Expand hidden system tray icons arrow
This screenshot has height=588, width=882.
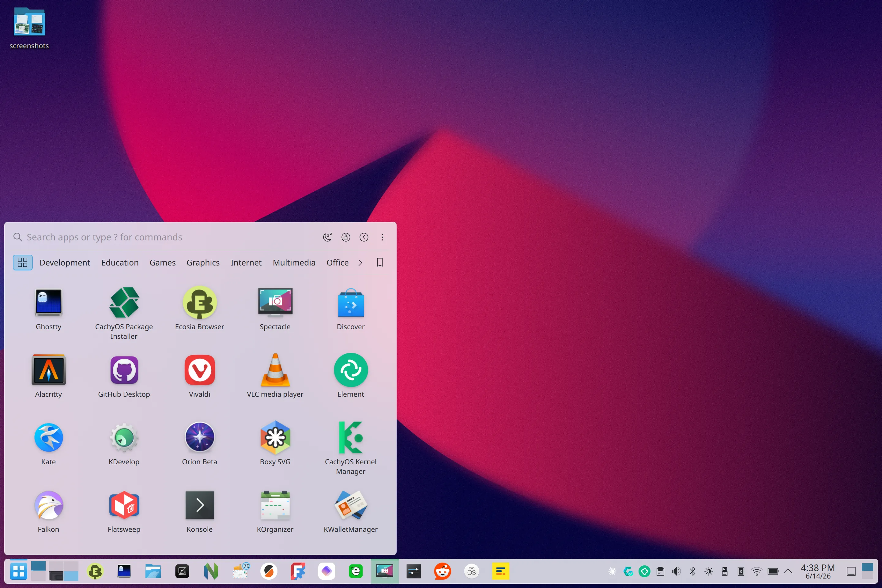[788, 571]
